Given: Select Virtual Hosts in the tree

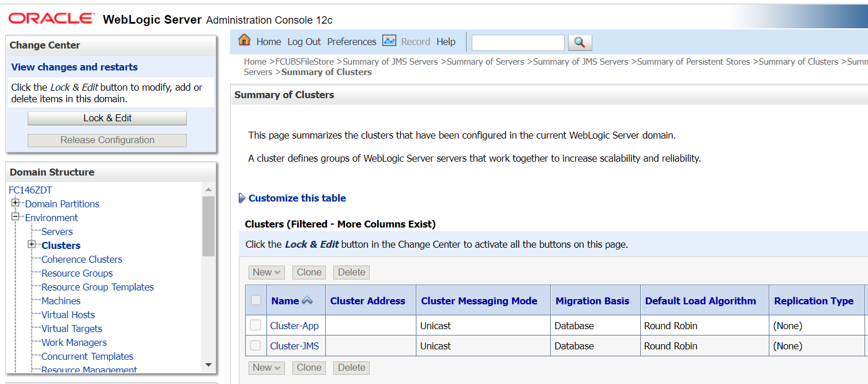Looking at the screenshot, I should tap(68, 315).
